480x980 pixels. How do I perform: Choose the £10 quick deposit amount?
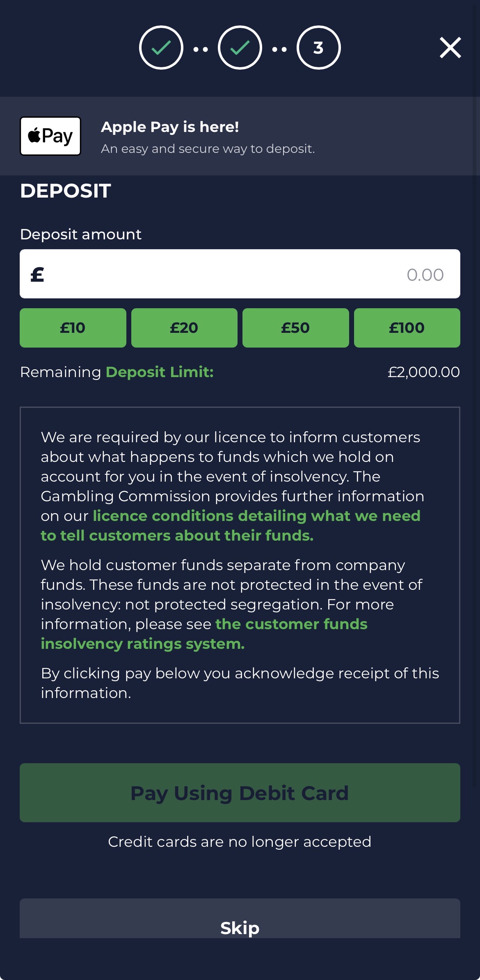[x=73, y=328]
